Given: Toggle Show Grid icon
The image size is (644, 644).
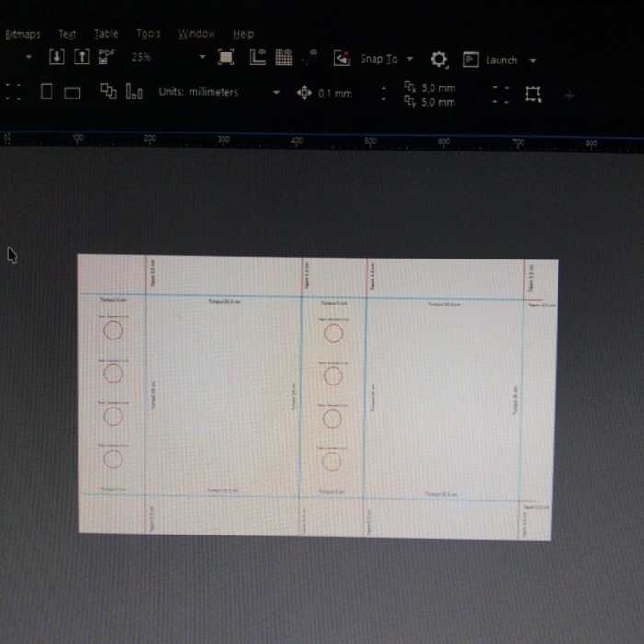Looking at the screenshot, I should point(283,58).
